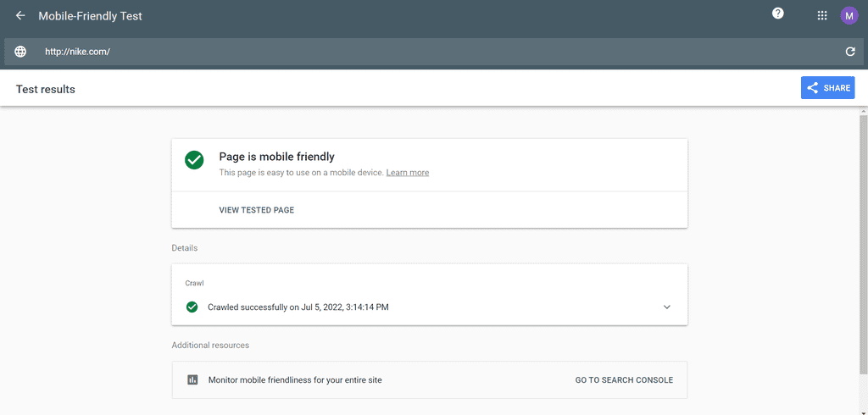Open the Google apps grid
The height and width of the screenshot is (415, 868).
click(822, 15)
